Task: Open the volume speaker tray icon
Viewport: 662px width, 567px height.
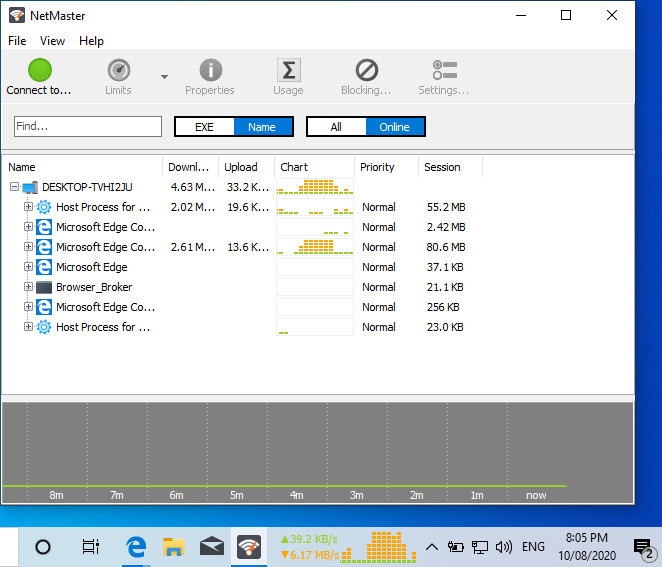Action: tap(503, 547)
